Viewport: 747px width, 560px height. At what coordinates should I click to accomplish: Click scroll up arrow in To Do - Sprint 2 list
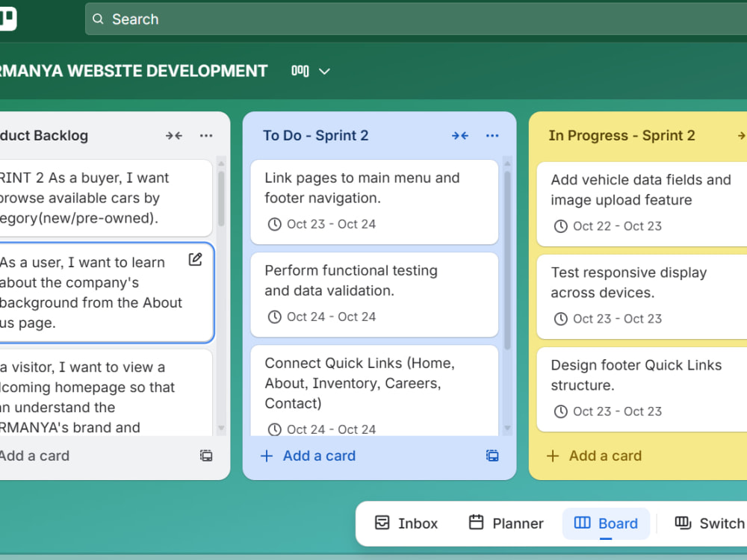(507, 164)
